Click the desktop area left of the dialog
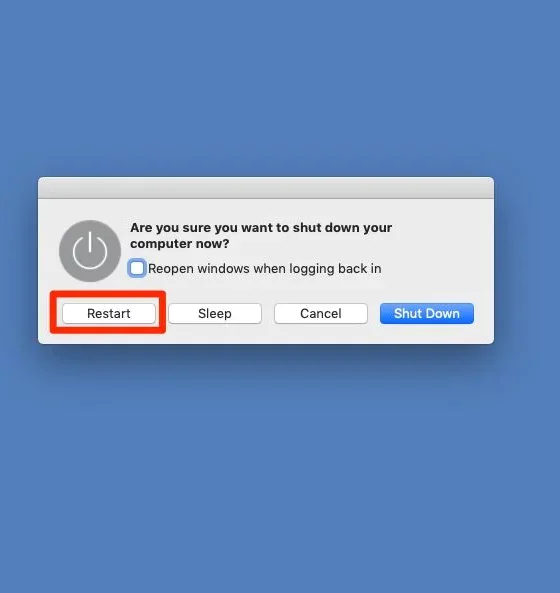 (19, 261)
